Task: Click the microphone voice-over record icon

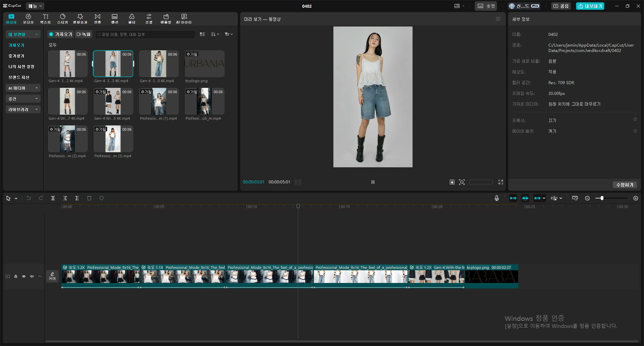Action: 496,198
